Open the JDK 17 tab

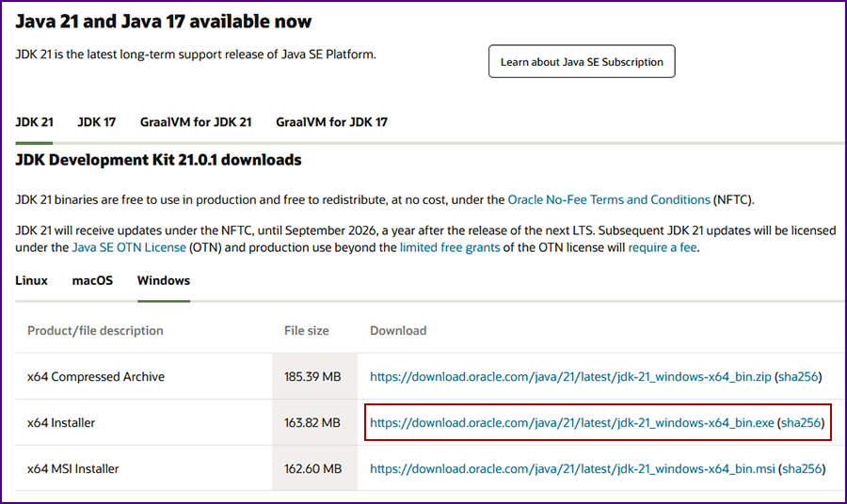click(x=97, y=122)
